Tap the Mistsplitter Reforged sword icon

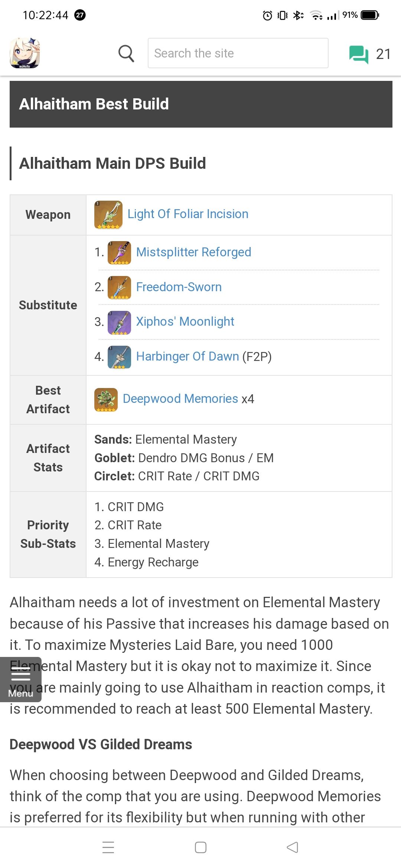pos(119,253)
